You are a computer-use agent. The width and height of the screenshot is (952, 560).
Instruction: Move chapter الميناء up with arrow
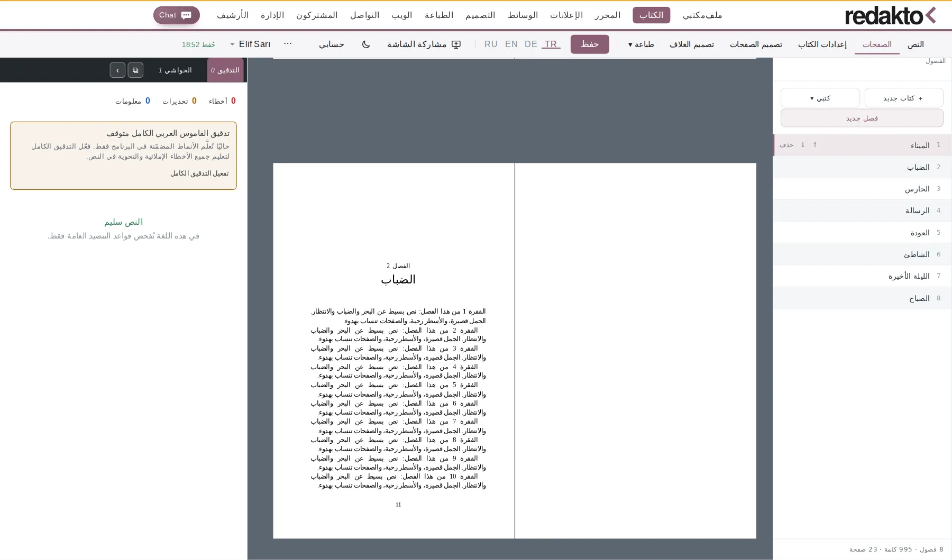coord(815,144)
